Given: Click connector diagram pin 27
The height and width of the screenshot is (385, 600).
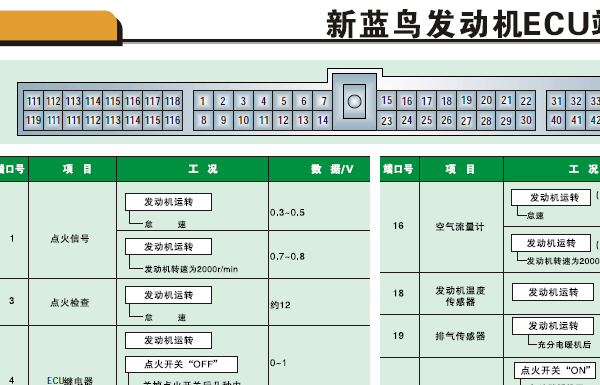Looking at the screenshot, I should 466,121.
